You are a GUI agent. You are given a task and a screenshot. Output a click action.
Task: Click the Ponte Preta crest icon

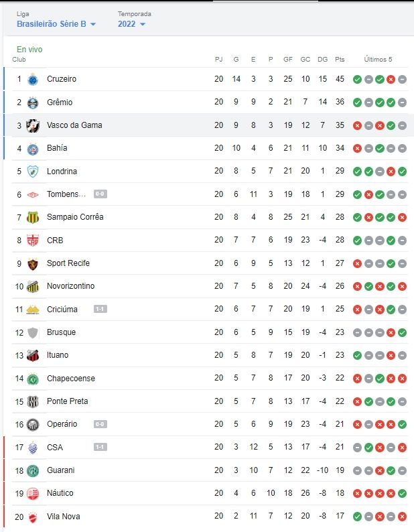(x=33, y=402)
